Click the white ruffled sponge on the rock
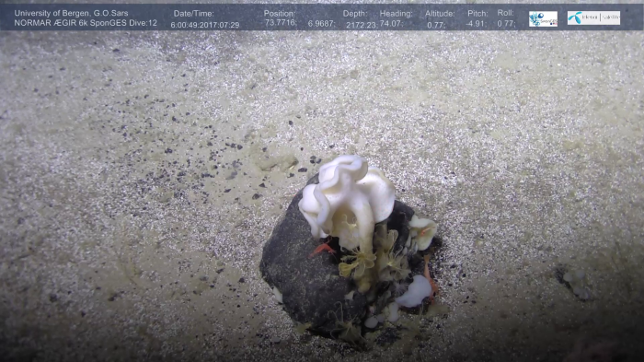Screen dimensions: 644x362 [348, 197]
